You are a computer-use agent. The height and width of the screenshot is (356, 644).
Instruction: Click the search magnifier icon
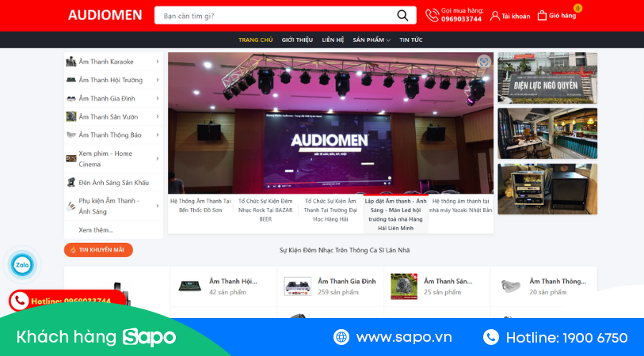(x=402, y=16)
